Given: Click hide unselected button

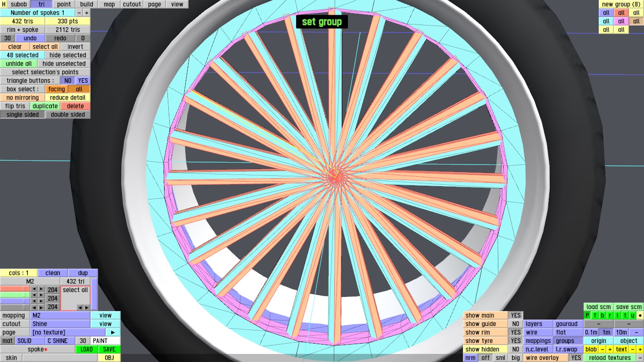Looking at the screenshot, I should [x=64, y=64].
